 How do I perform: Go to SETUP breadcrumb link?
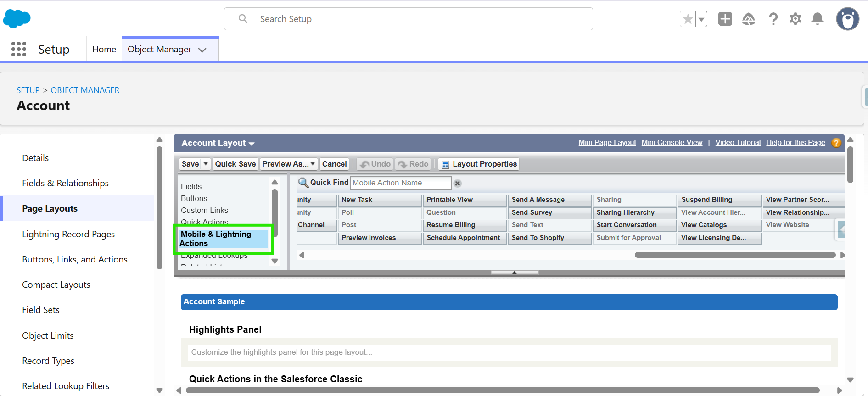(28, 90)
